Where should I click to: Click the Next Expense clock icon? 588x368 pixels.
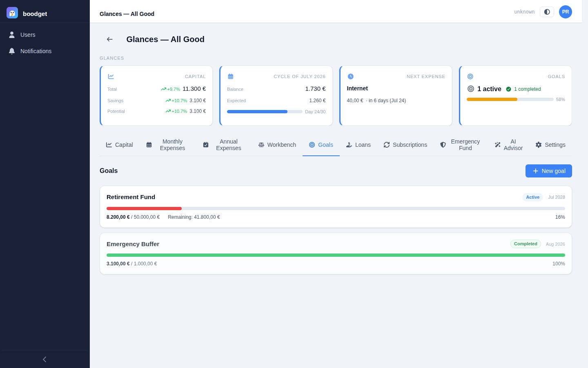[350, 76]
